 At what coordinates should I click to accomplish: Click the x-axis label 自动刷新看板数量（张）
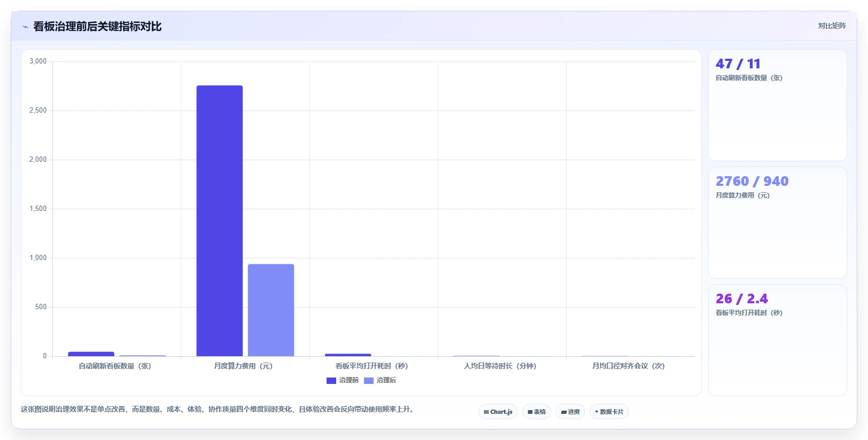[x=115, y=366]
